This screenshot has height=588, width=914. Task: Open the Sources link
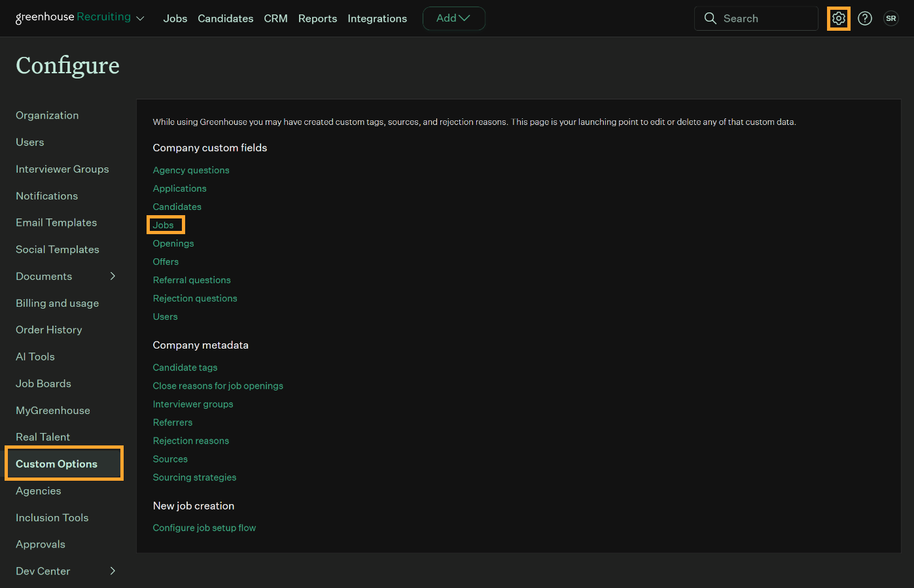(170, 459)
